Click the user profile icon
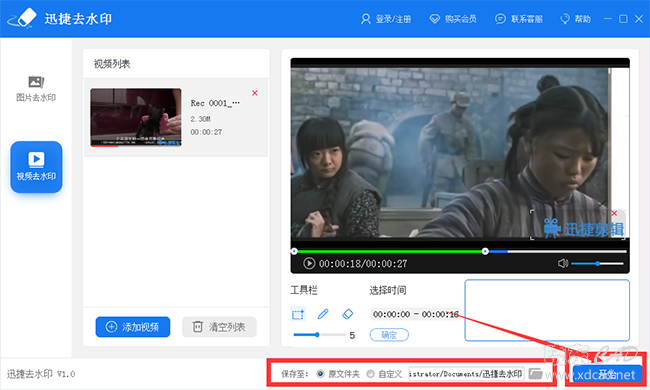The image size is (650, 390). (x=366, y=19)
